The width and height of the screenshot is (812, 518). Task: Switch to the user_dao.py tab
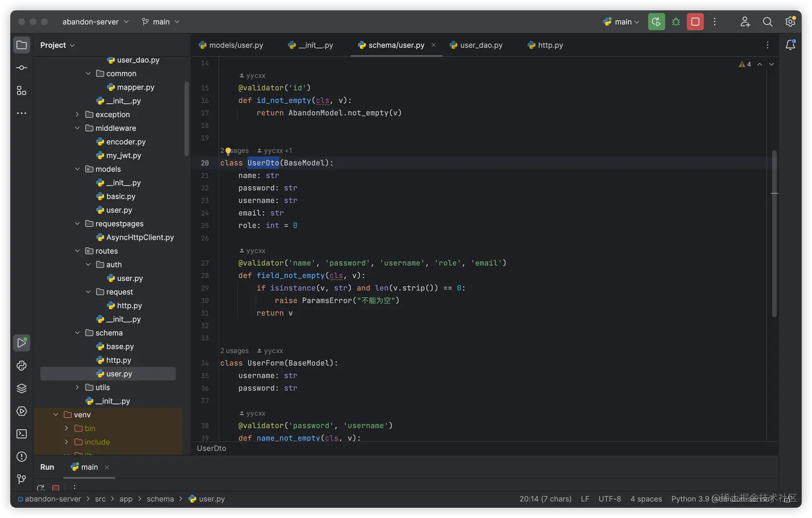pyautogui.click(x=481, y=45)
